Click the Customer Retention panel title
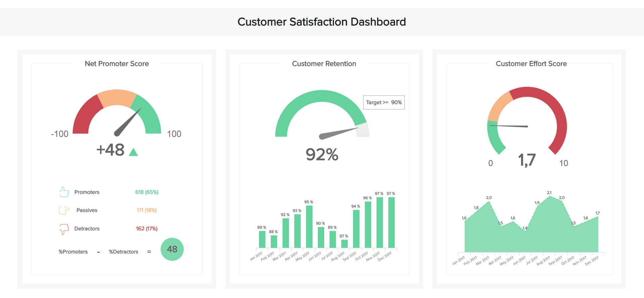 [324, 64]
